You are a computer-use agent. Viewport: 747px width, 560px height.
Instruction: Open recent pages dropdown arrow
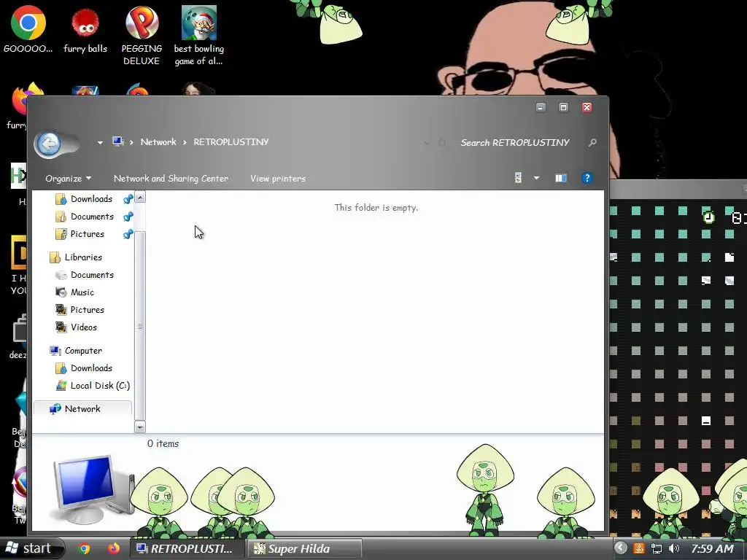(x=100, y=142)
